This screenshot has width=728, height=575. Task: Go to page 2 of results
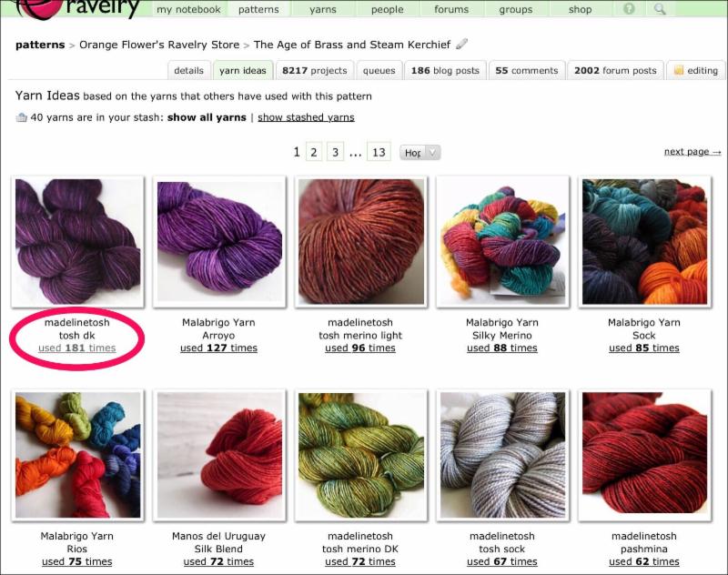pyautogui.click(x=313, y=152)
